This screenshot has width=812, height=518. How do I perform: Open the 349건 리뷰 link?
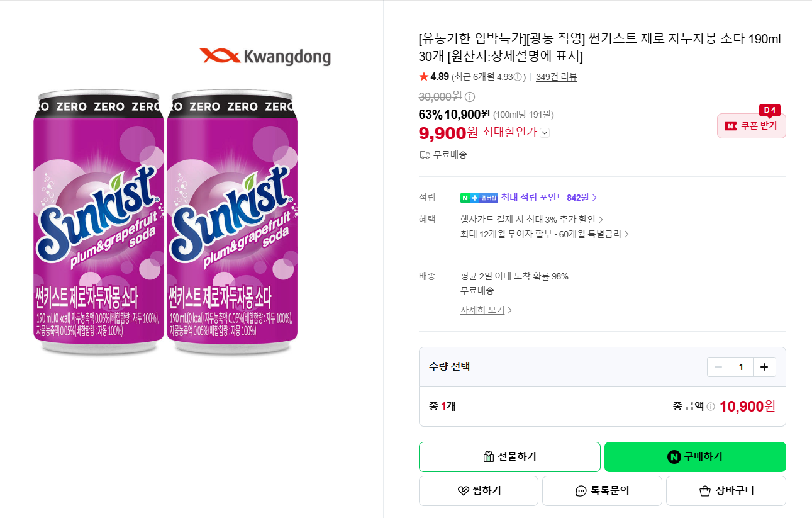(x=556, y=77)
